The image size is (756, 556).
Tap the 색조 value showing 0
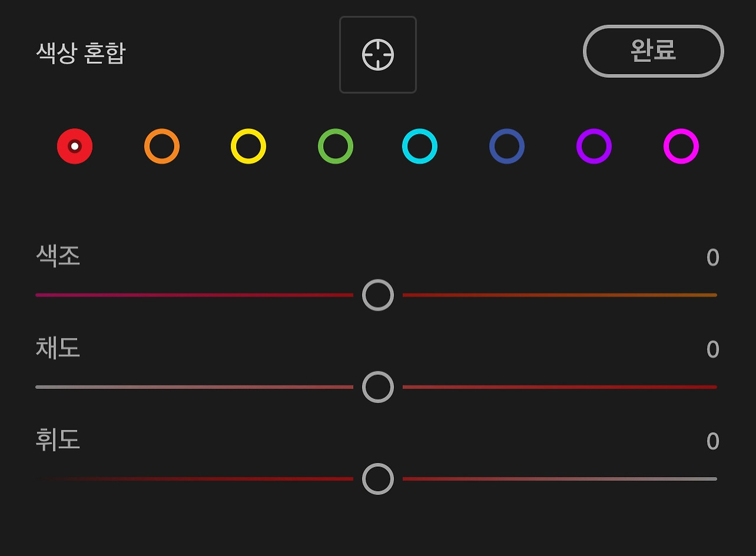click(x=713, y=258)
